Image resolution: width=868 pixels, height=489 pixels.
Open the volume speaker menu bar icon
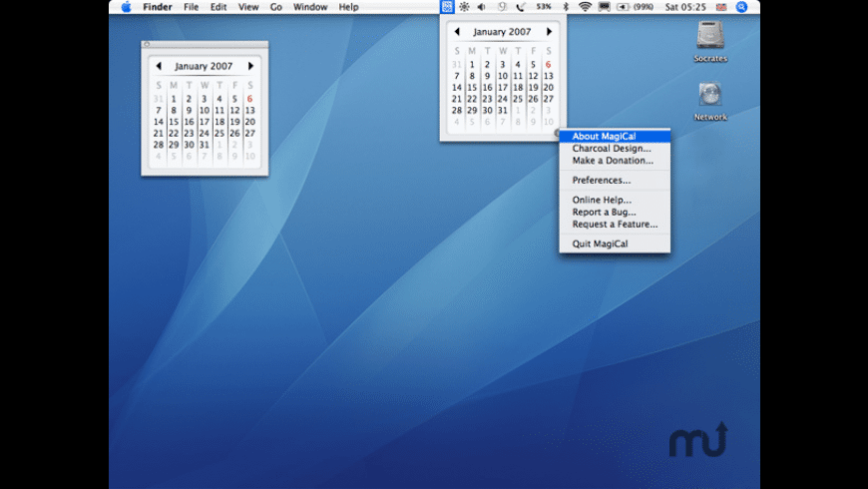pyautogui.click(x=482, y=7)
